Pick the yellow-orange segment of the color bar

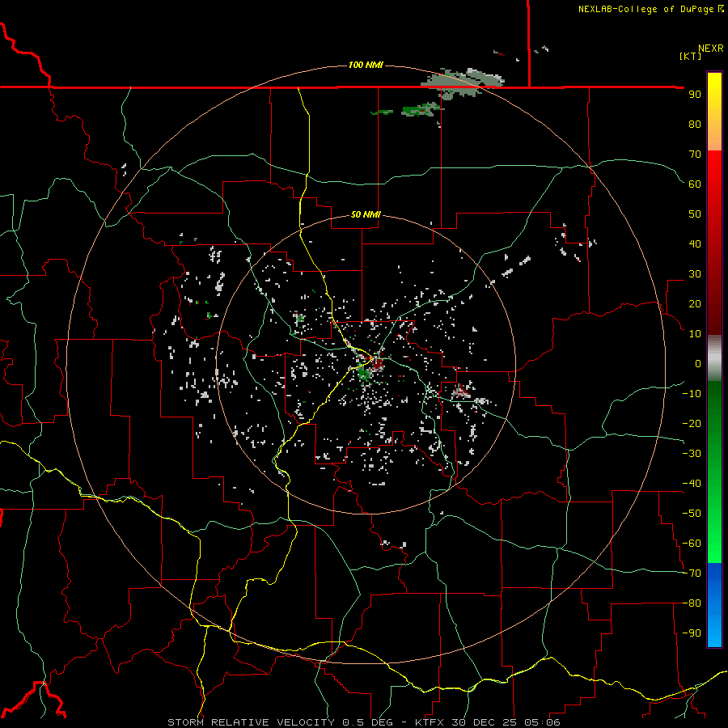714,112
